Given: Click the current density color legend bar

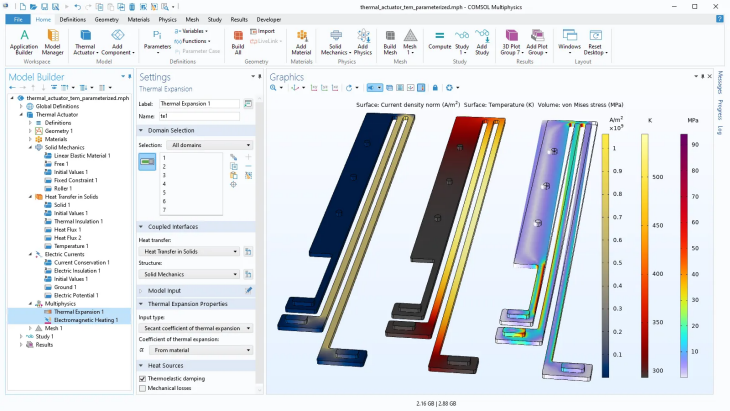Looking at the screenshot, I should click(605, 256).
